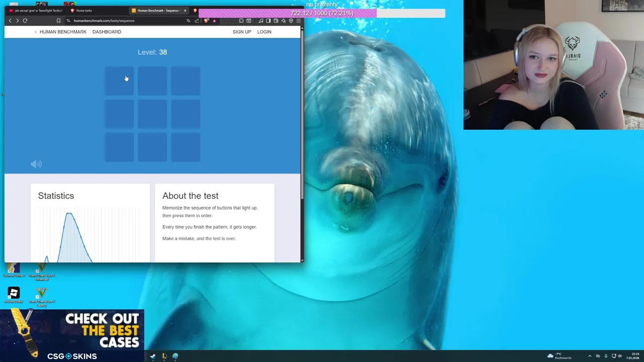Open Grand Theft Auto V Legacy shortcut
The height and width of the screenshot is (362, 644).
click(x=42, y=297)
